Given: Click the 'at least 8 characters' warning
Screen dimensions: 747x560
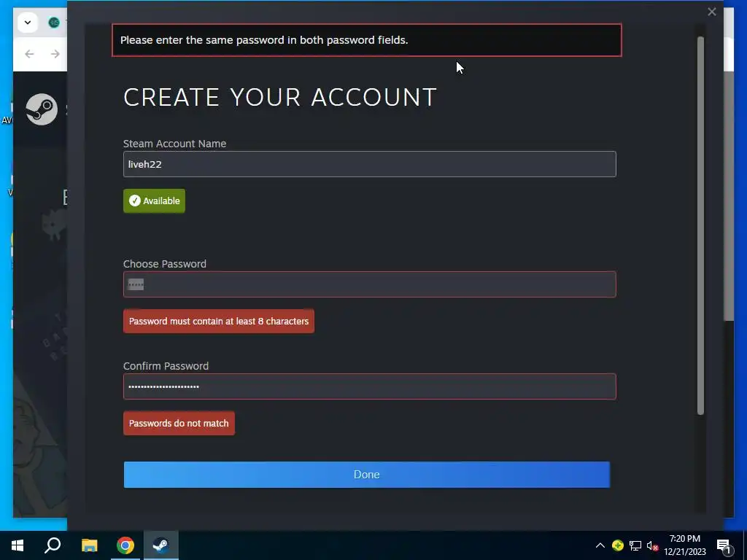Looking at the screenshot, I should [219, 322].
